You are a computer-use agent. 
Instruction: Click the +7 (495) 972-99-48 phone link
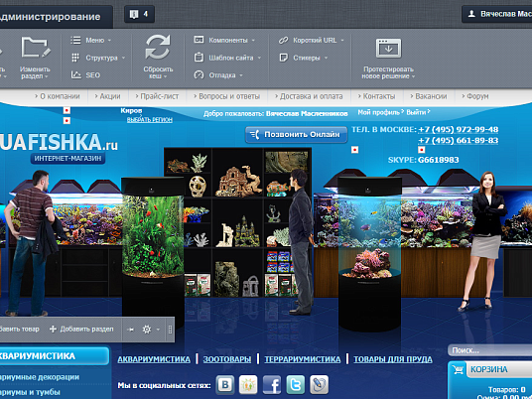pos(458,130)
